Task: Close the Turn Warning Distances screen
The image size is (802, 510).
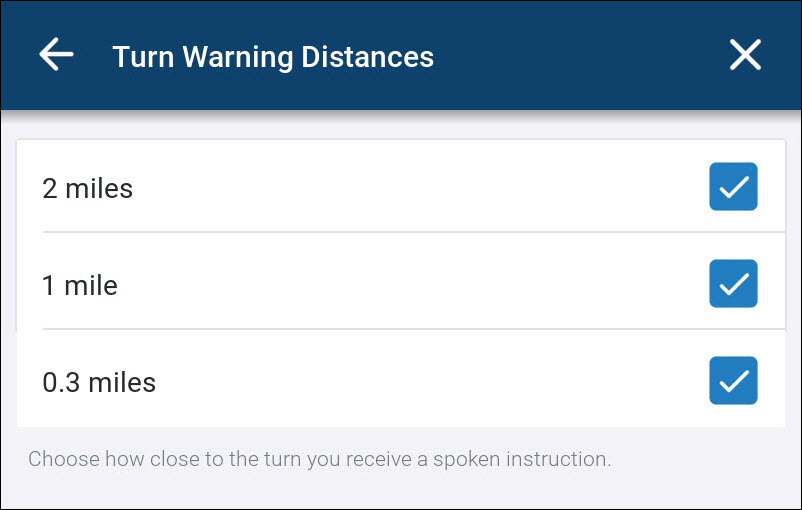Action: pos(745,55)
